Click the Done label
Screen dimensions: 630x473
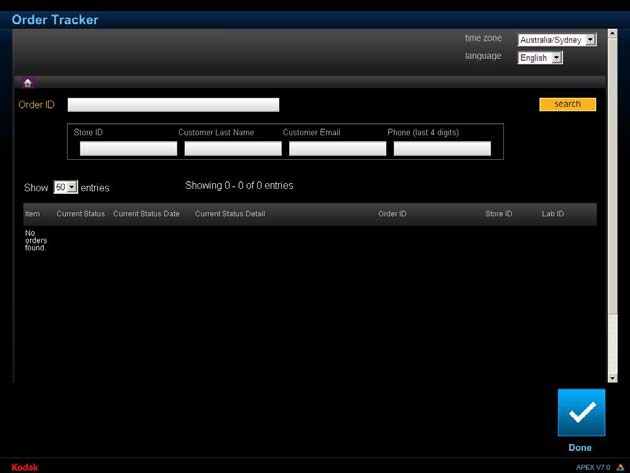pos(580,448)
